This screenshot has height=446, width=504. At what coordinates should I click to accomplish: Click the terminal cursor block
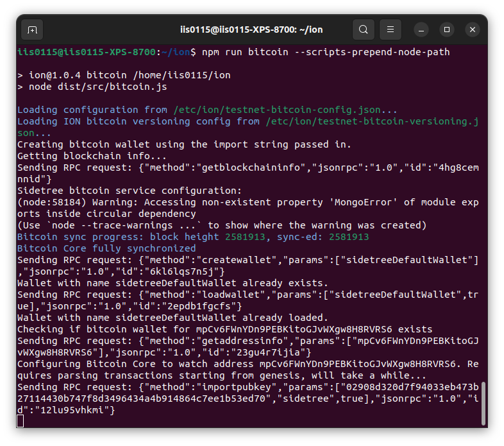[21, 421]
